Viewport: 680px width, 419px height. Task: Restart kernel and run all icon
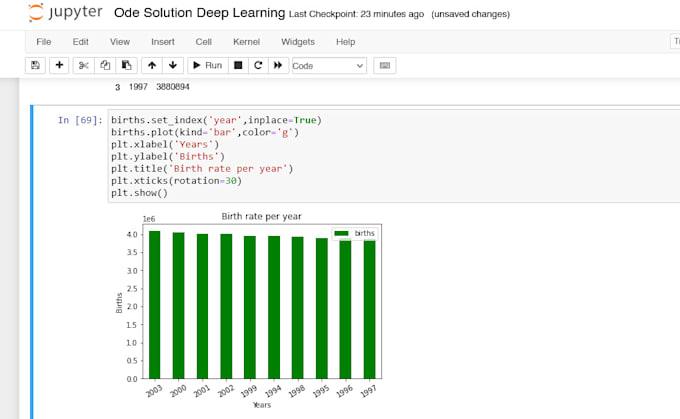click(x=278, y=65)
